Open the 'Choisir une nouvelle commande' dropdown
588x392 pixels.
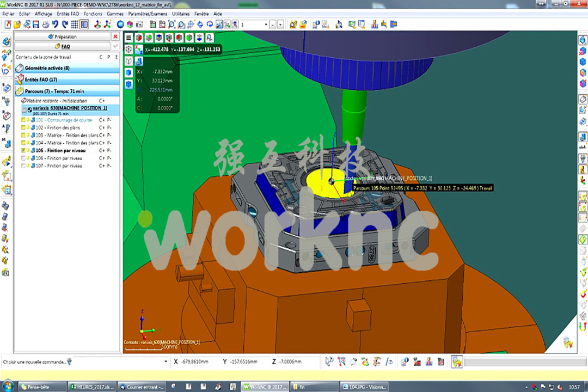[x=166, y=362]
